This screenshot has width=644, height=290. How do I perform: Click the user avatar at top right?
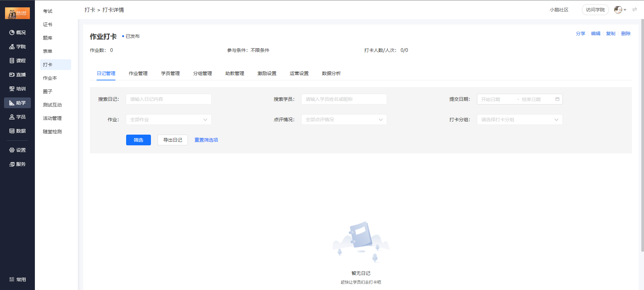618,10
